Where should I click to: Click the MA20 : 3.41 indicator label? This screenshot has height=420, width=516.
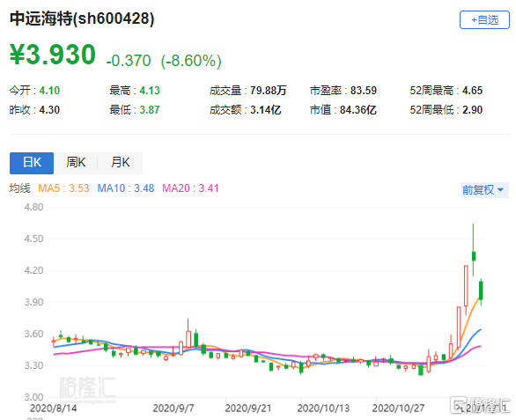pyautogui.click(x=190, y=188)
